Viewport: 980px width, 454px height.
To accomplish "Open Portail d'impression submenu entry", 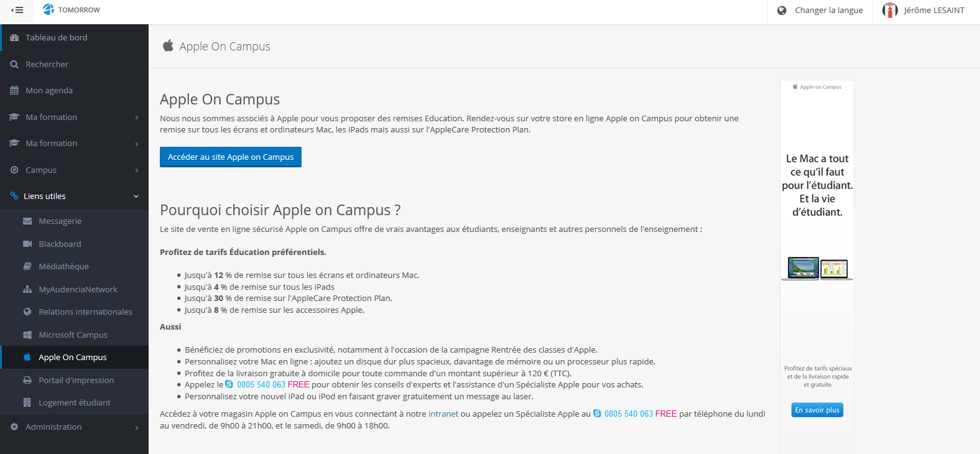I will (75, 380).
